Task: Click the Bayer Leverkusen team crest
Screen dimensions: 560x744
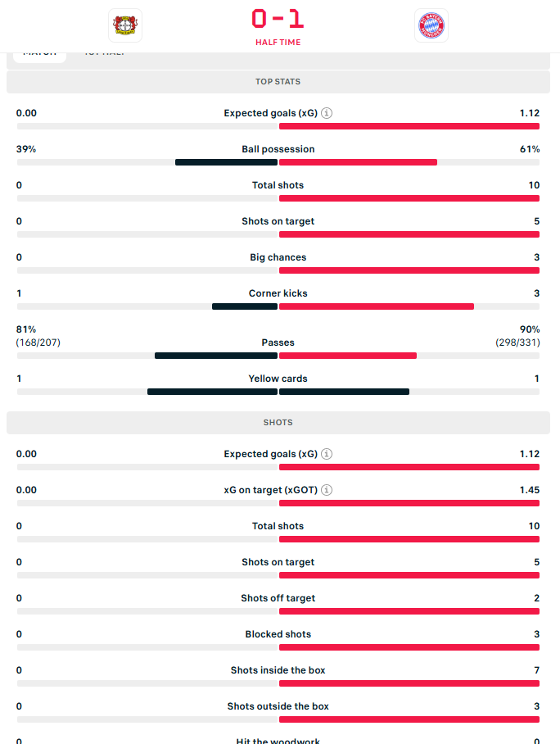Action: (125, 25)
